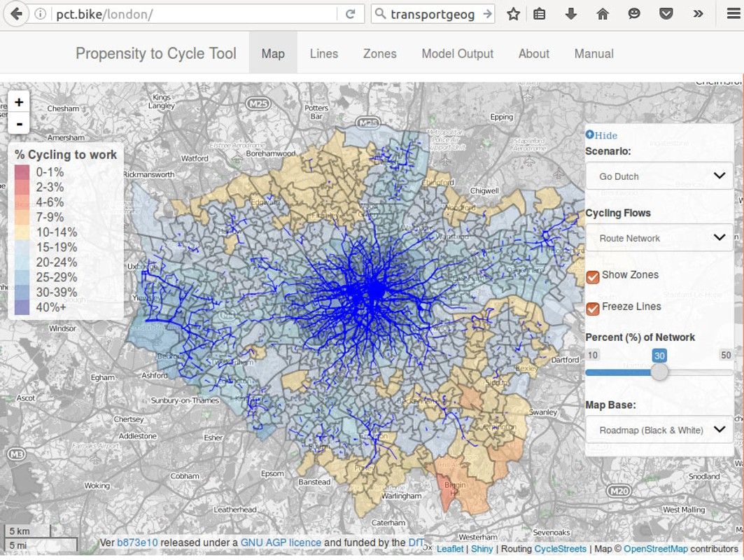
Task: Click the search magnifier icon
Action: pyautogui.click(x=380, y=14)
